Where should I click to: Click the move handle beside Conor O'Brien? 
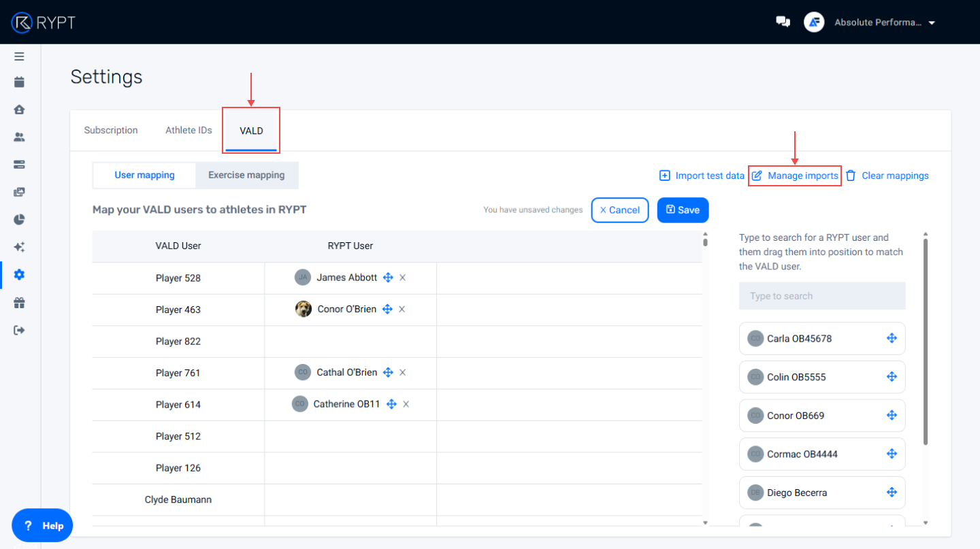point(387,309)
